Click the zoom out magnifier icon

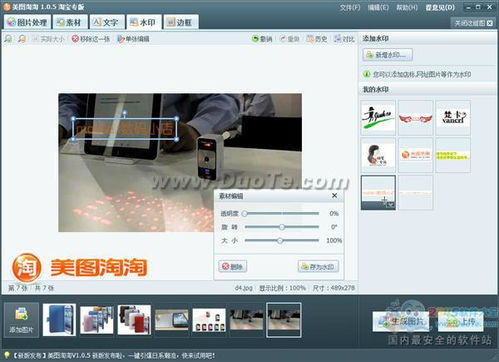click(x=22, y=39)
